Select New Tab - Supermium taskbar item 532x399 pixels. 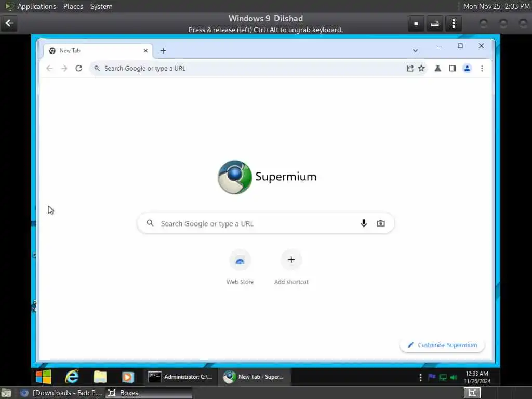254,377
